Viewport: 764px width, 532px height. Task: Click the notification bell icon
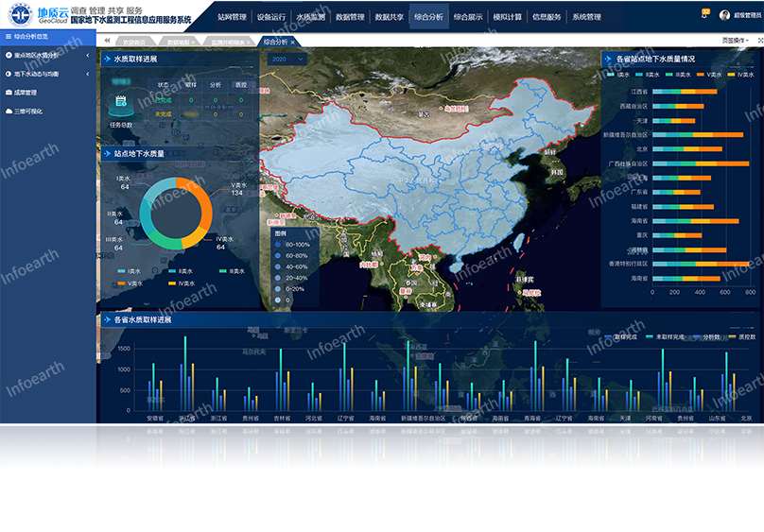704,14
